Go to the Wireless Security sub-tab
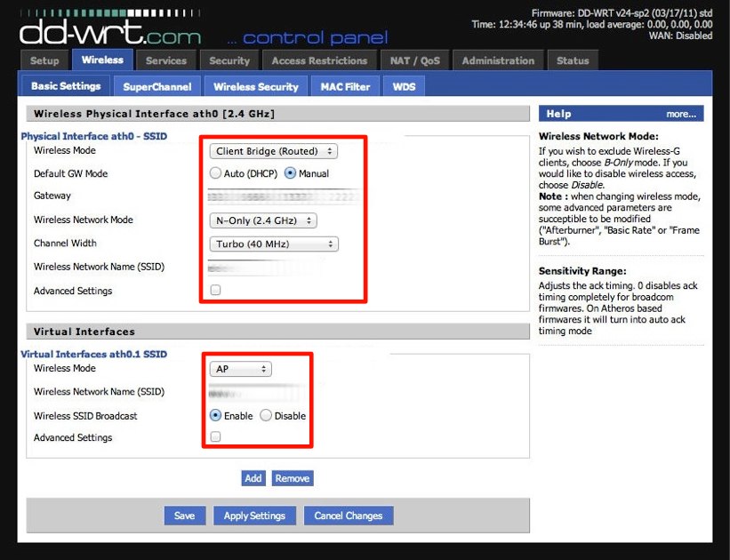The width and height of the screenshot is (730, 560). pyautogui.click(x=256, y=87)
